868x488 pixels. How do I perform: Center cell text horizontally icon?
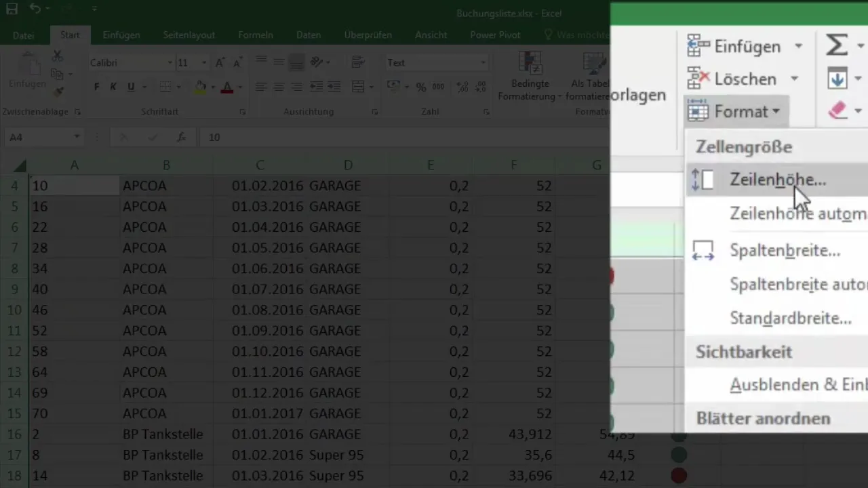point(279,87)
